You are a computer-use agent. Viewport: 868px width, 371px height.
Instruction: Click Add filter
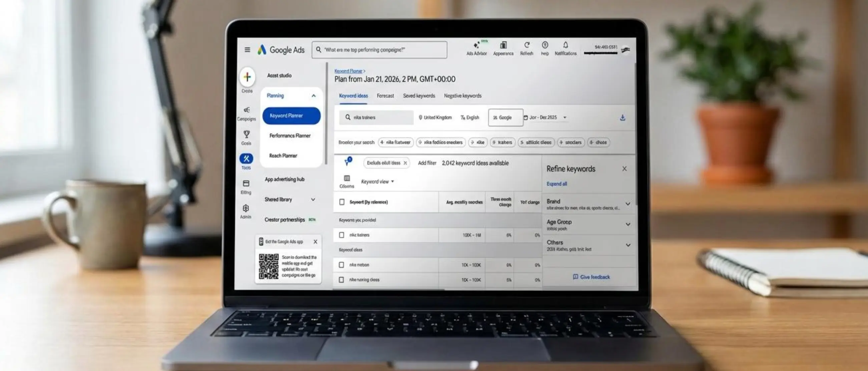click(x=427, y=163)
